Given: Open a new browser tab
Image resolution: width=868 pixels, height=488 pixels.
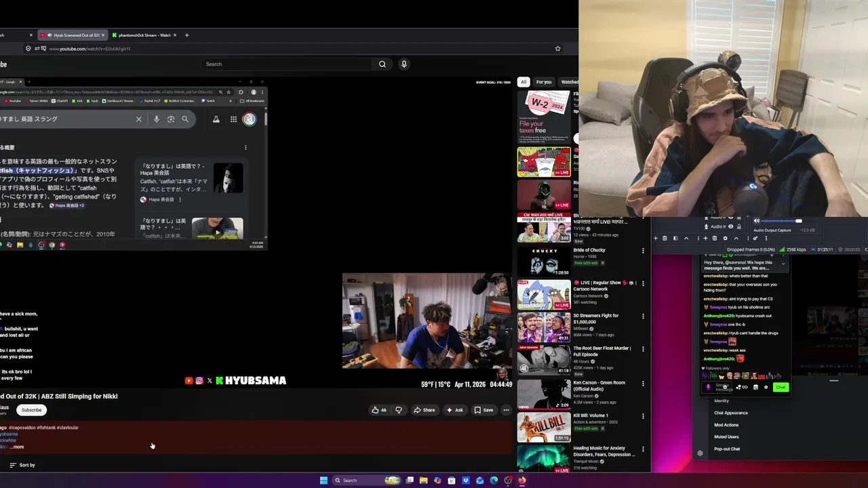Looking at the screenshot, I should 186,35.
